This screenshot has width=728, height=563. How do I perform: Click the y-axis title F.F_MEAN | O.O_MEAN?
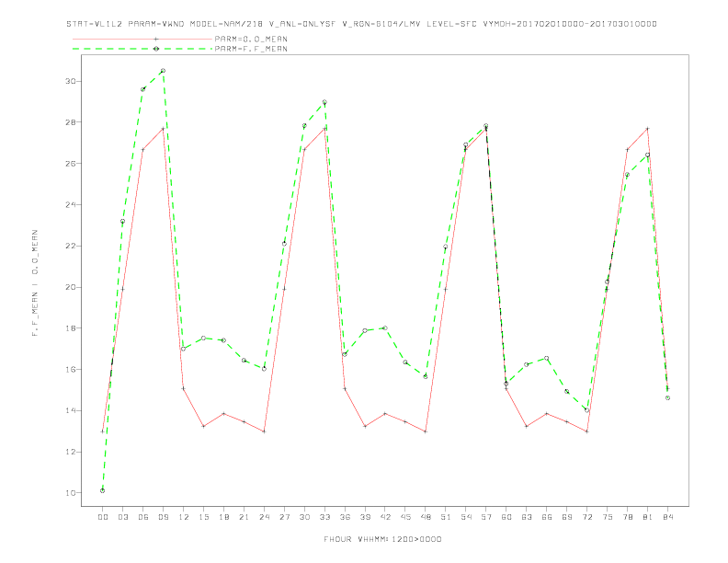[35, 283]
